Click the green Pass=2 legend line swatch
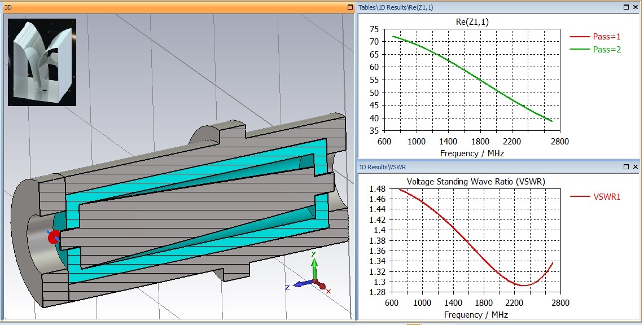This screenshot has height=325, width=644. click(x=579, y=50)
